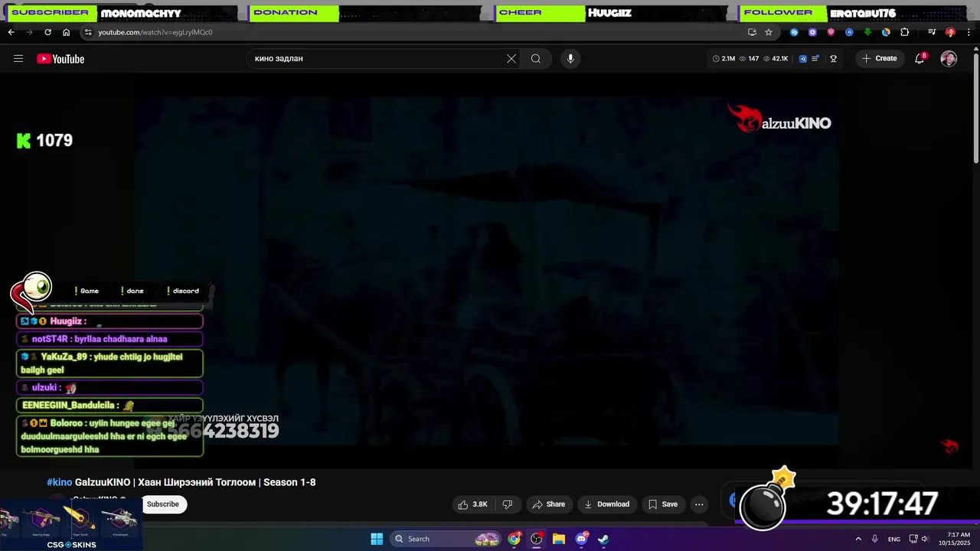Screen dimensions: 980x551
Task: Open the browser three-dot menu
Action: coord(968,32)
